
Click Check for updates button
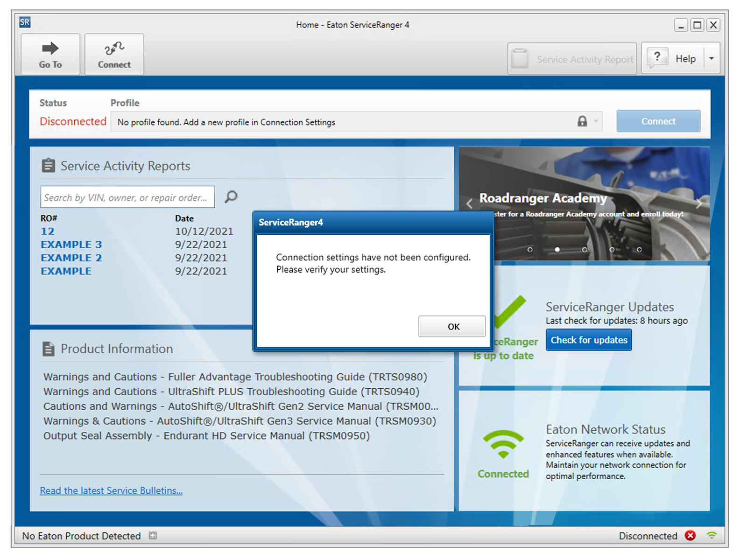point(589,340)
